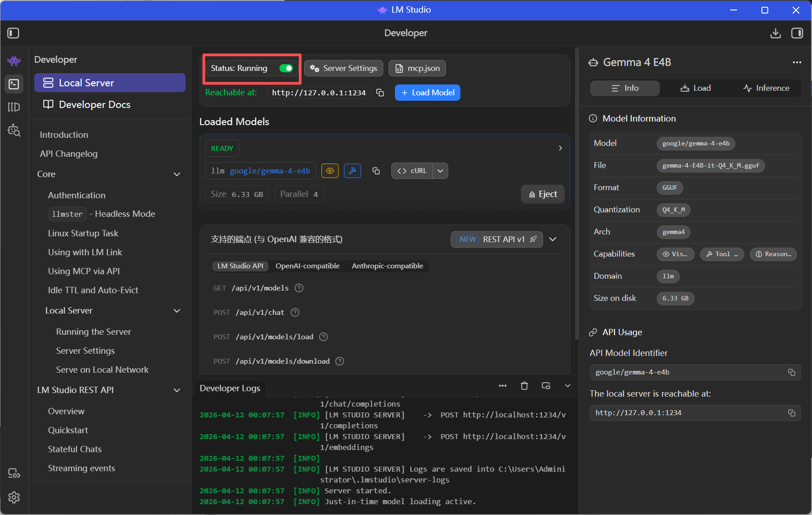Open Developer Logs more options

click(503, 386)
